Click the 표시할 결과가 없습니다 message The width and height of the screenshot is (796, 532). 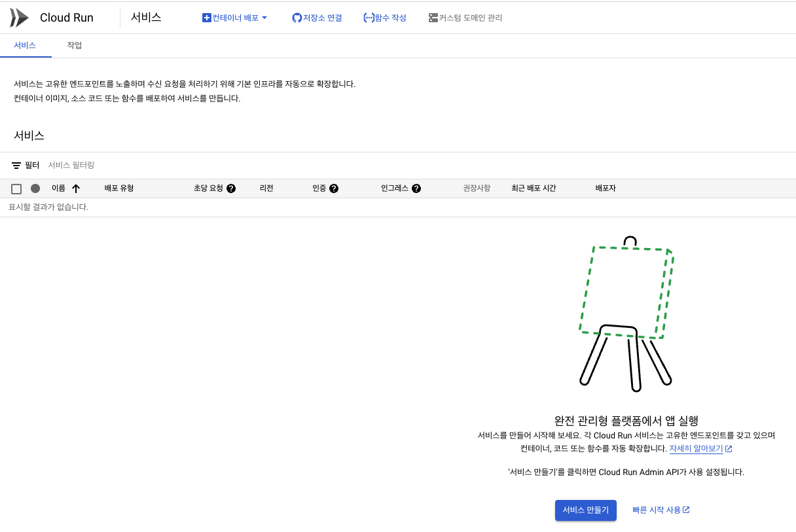coord(48,207)
